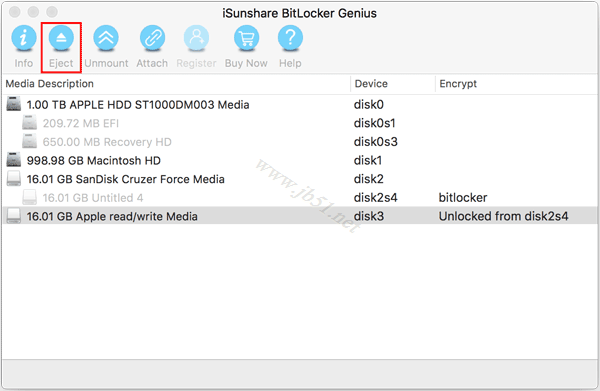Click the disk3 device cell
The image size is (600, 391).
pos(368,216)
